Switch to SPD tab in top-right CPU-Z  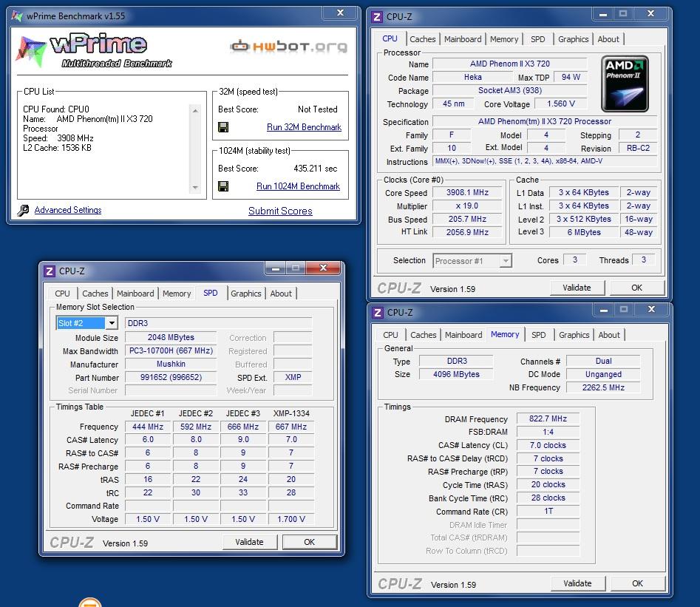click(537, 39)
